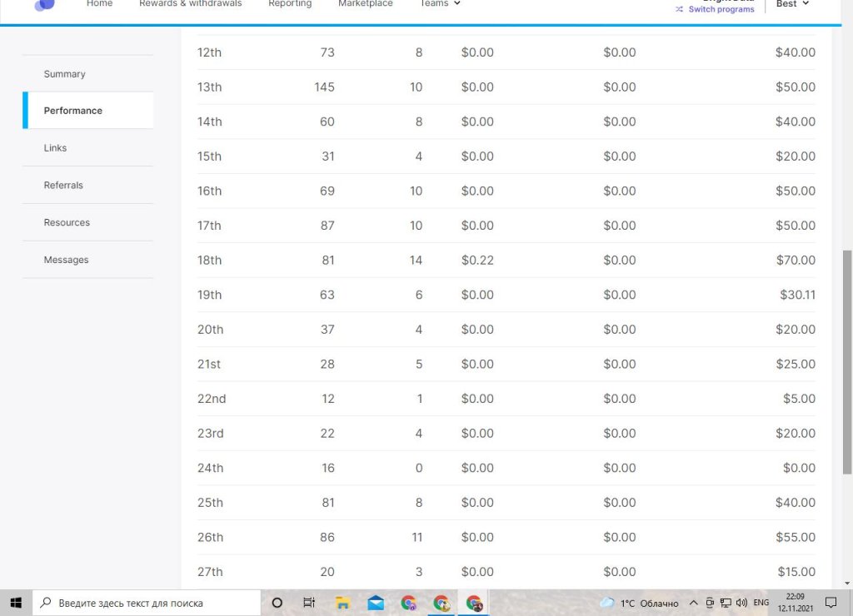
Task: Click the 1°C Облачно weather text
Action: pyautogui.click(x=650, y=603)
